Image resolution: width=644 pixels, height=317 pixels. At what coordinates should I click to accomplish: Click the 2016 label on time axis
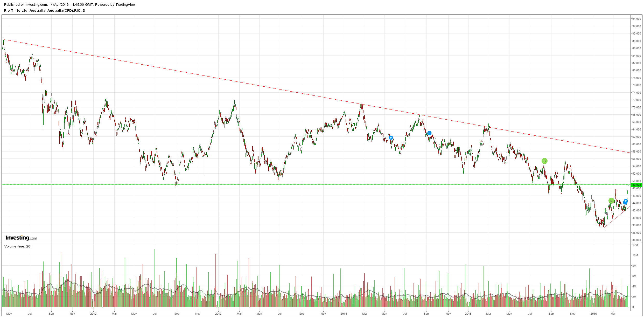593,314
